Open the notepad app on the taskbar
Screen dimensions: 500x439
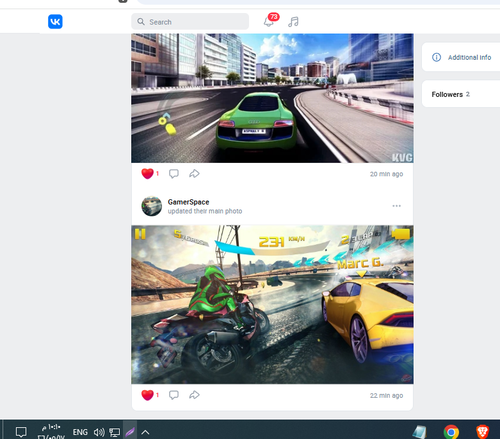coord(420,432)
